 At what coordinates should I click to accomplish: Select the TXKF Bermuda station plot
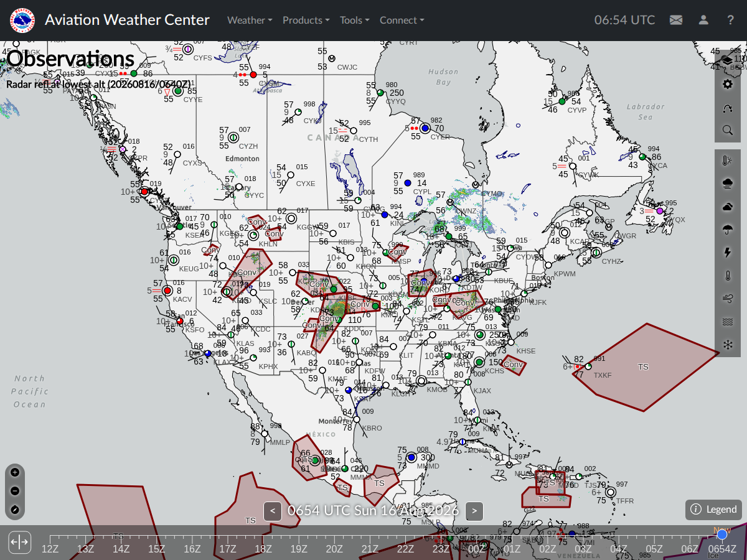(588, 366)
